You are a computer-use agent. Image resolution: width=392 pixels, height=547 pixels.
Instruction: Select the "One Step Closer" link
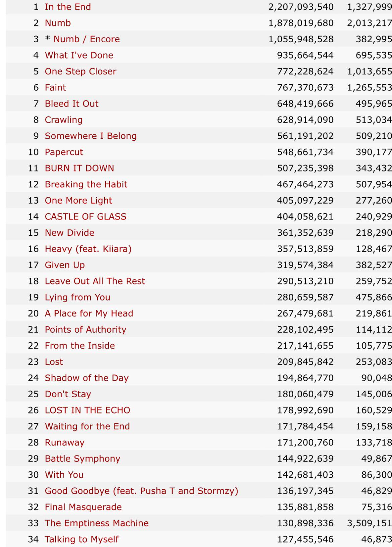point(80,71)
